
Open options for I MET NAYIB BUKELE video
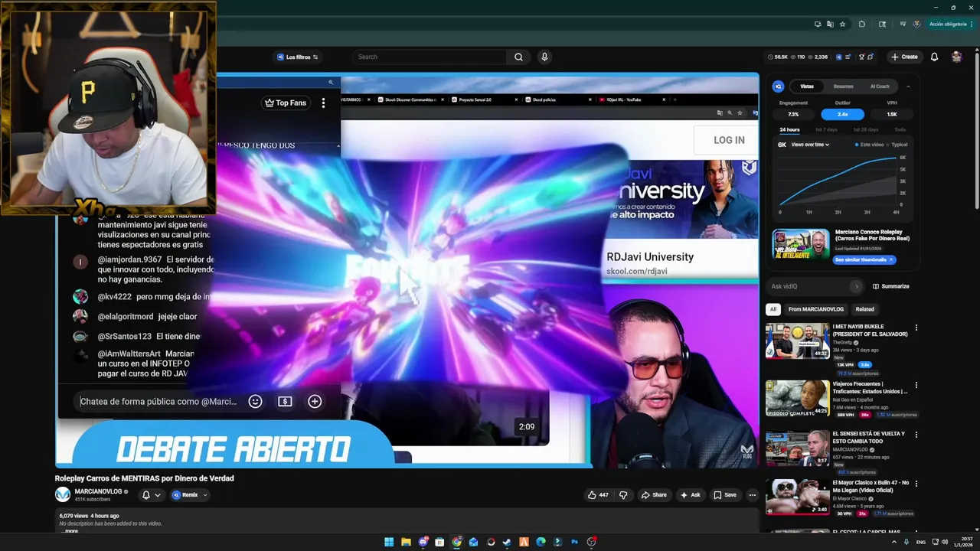click(916, 328)
